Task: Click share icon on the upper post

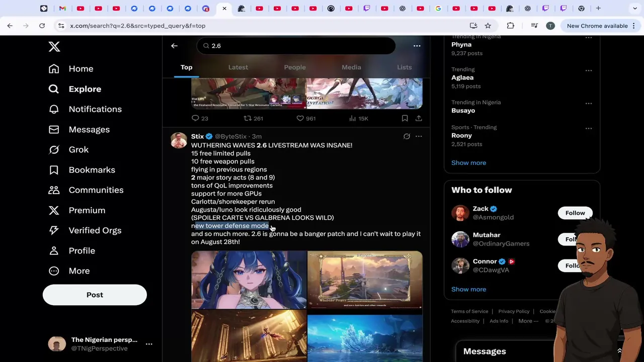Action: coord(419,118)
